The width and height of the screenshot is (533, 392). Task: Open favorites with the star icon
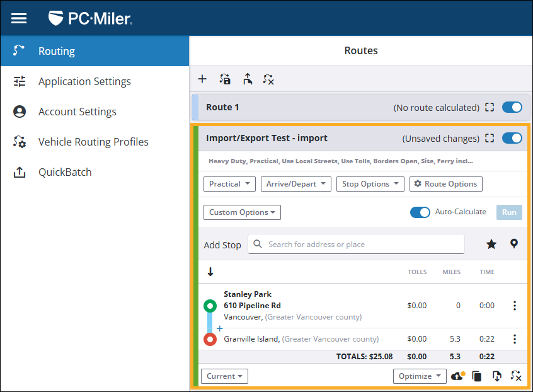click(x=491, y=244)
